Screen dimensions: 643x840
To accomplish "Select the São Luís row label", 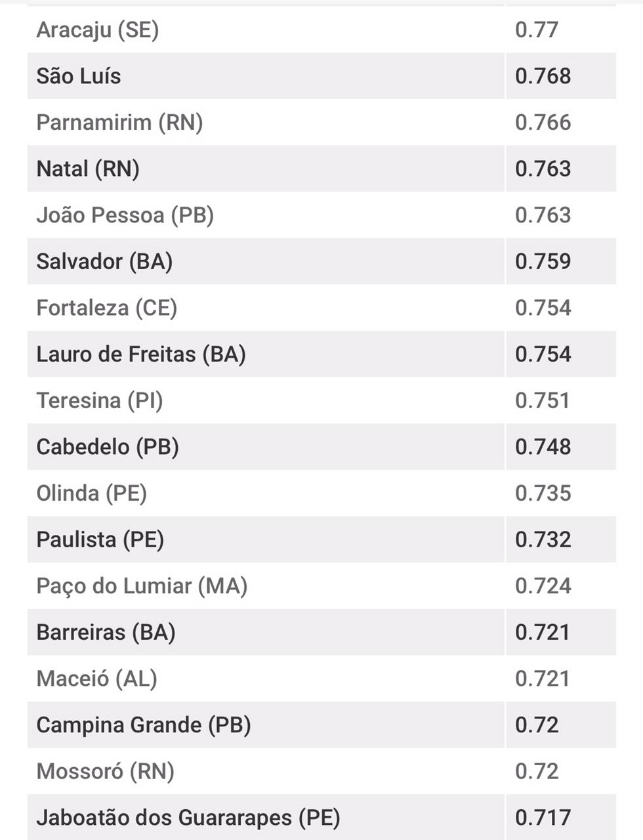I will 79,76.
